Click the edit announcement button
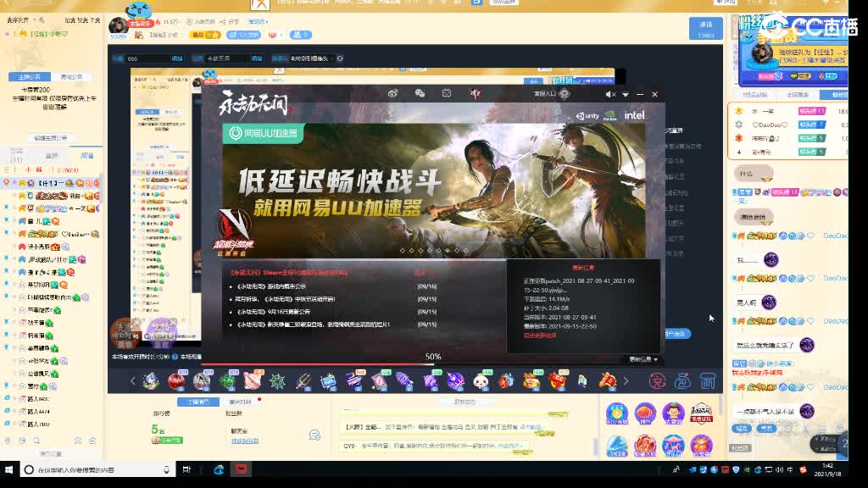 (51, 138)
